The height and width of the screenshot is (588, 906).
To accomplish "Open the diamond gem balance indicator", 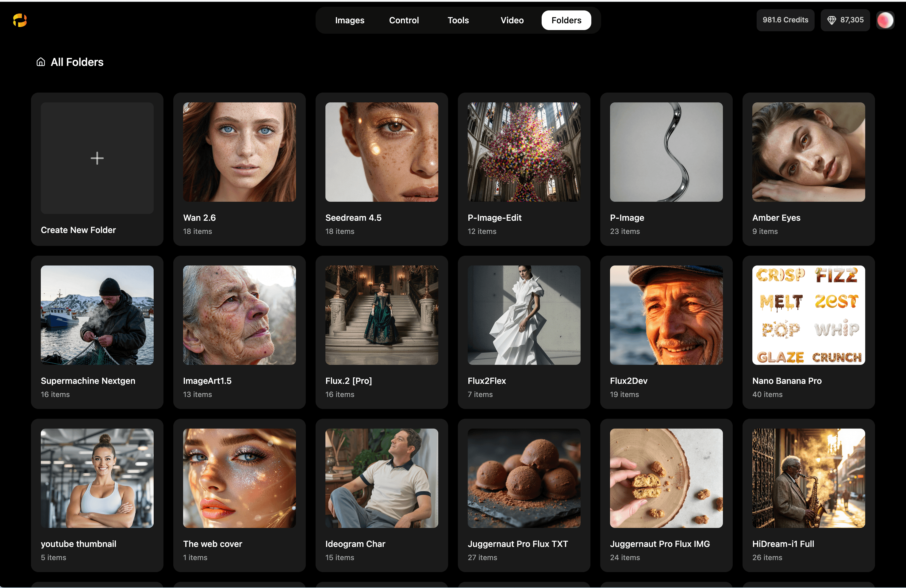I will point(845,20).
